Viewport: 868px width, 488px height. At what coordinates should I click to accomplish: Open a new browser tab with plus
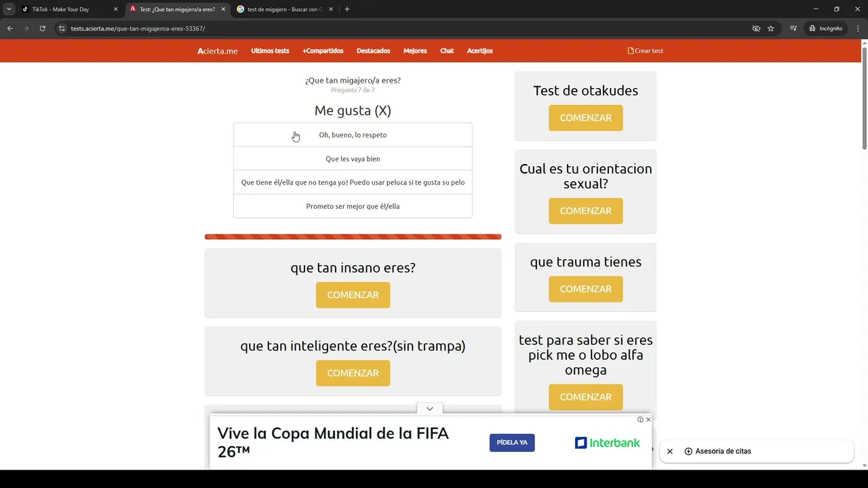(x=347, y=9)
